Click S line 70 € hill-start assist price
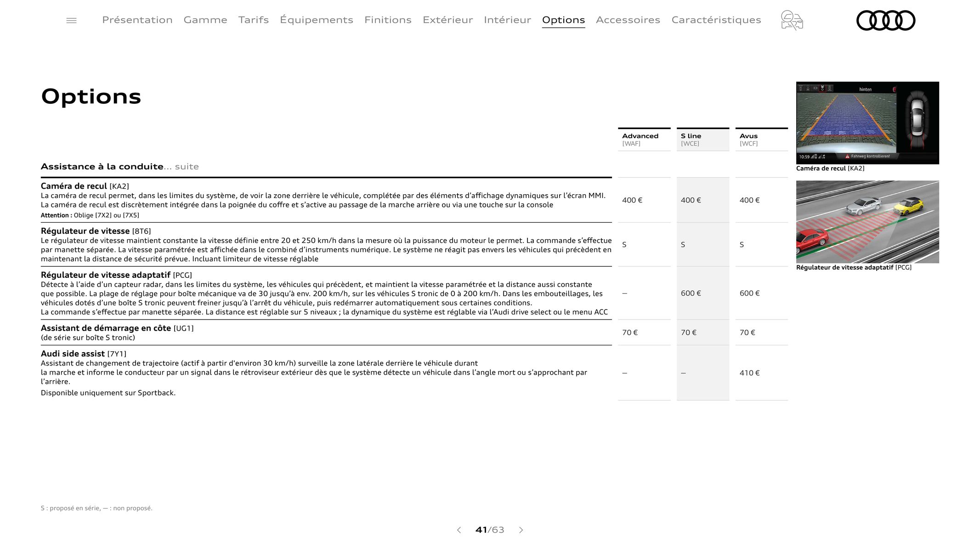 click(689, 332)
